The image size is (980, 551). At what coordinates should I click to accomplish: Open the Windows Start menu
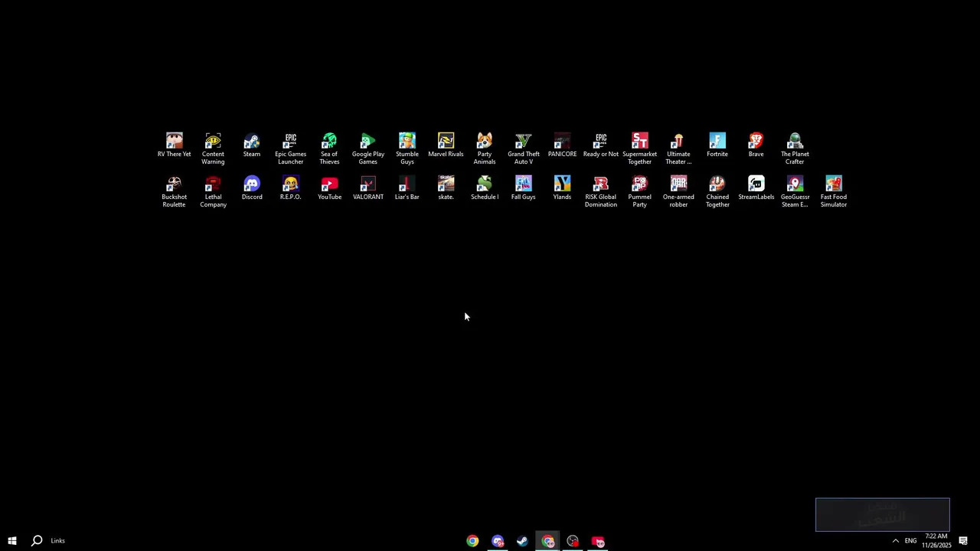12,540
